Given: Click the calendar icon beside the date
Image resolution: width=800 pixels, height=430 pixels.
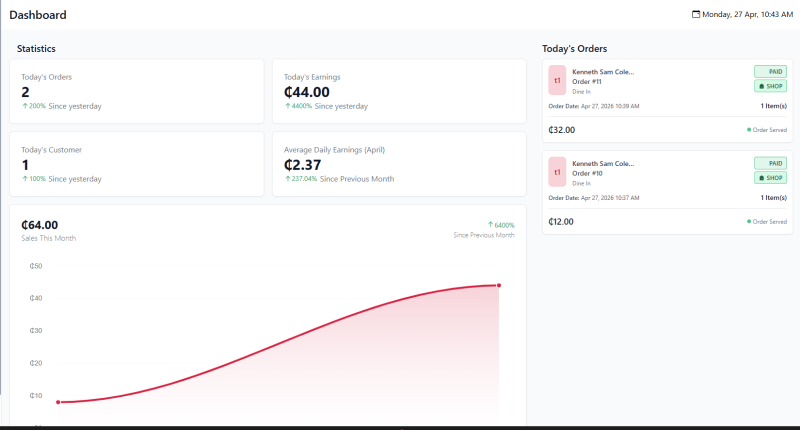Looking at the screenshot, I should click(x=695, y=14).
